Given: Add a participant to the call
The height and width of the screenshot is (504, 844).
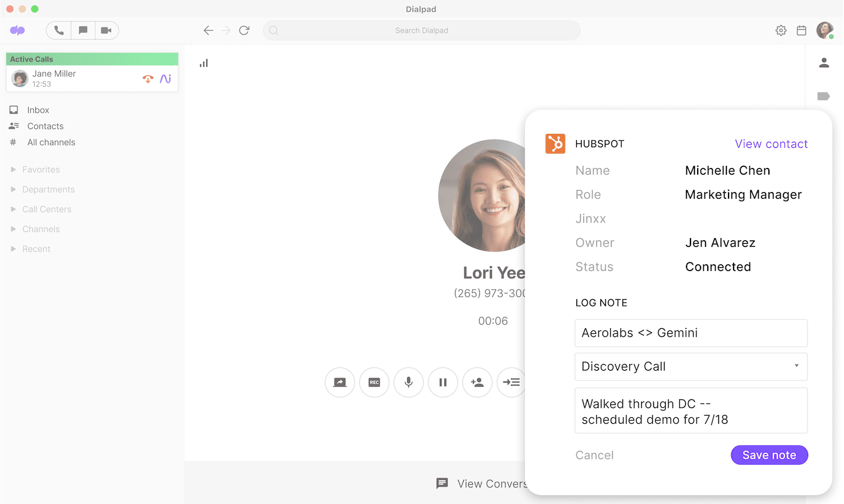Looking at the screenshot, I should point(477,382).
